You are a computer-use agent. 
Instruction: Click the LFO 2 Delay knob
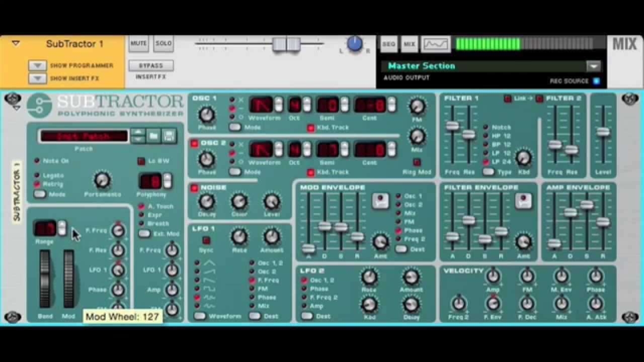pos(411,304)
